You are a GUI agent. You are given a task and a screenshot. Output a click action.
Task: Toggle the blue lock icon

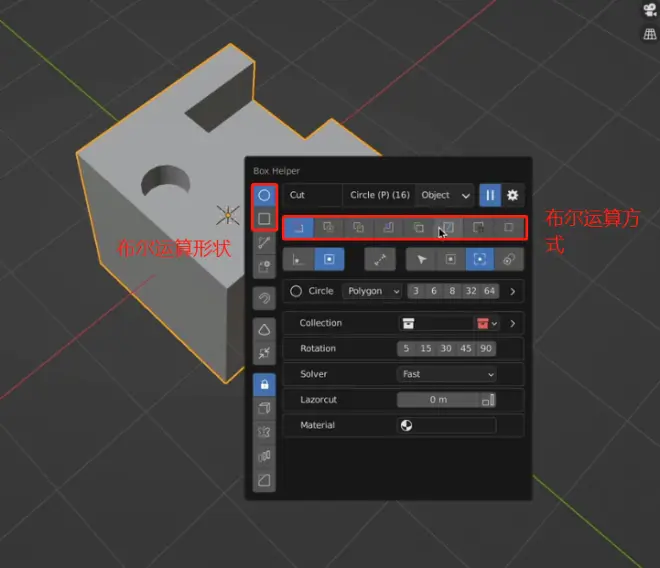point(264,384)
